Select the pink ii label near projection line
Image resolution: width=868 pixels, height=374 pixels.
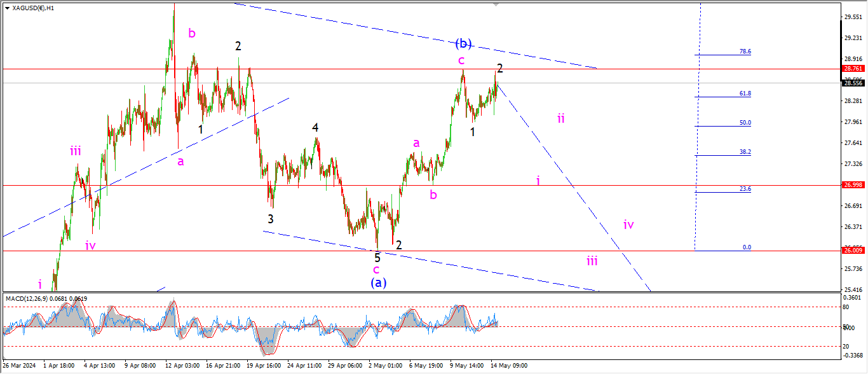(x=561, y=118)
